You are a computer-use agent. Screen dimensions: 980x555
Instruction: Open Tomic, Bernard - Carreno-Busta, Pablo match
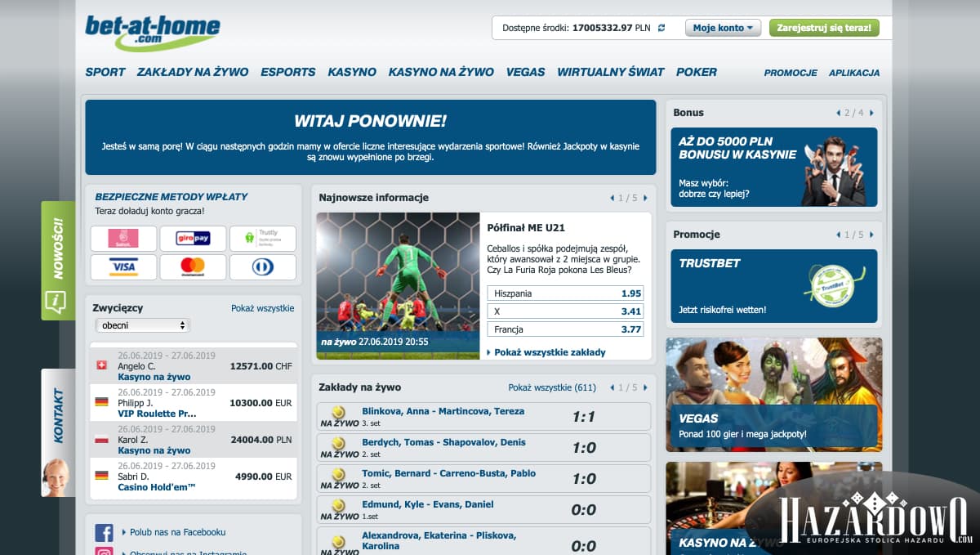click(x=448, y=473)
